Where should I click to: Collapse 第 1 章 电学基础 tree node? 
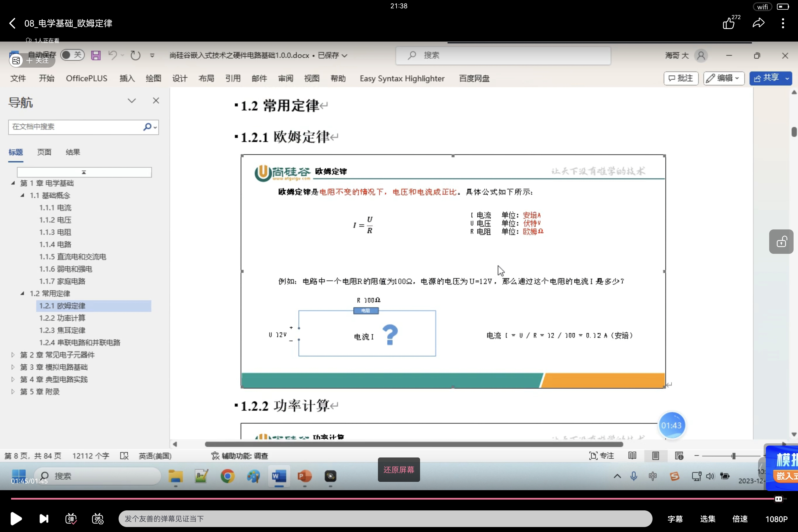pyautogui.click(x=13, y=183)
